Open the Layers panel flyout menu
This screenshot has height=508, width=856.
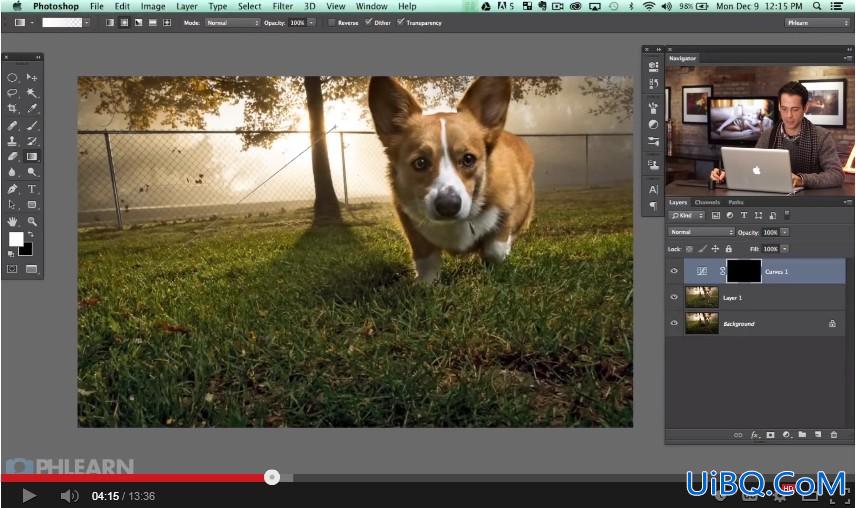coord(847,202)
